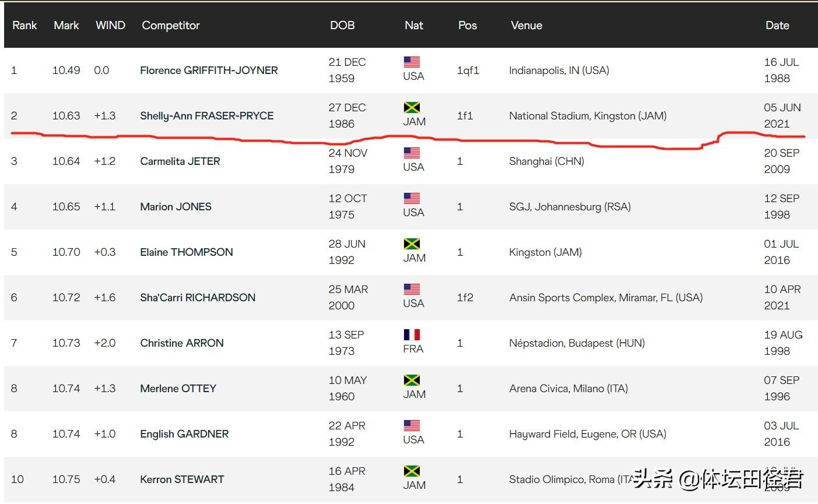Click Jamaica flag in Merlene Ottey's row
This screenshot has height=504, width=818.
412,380
